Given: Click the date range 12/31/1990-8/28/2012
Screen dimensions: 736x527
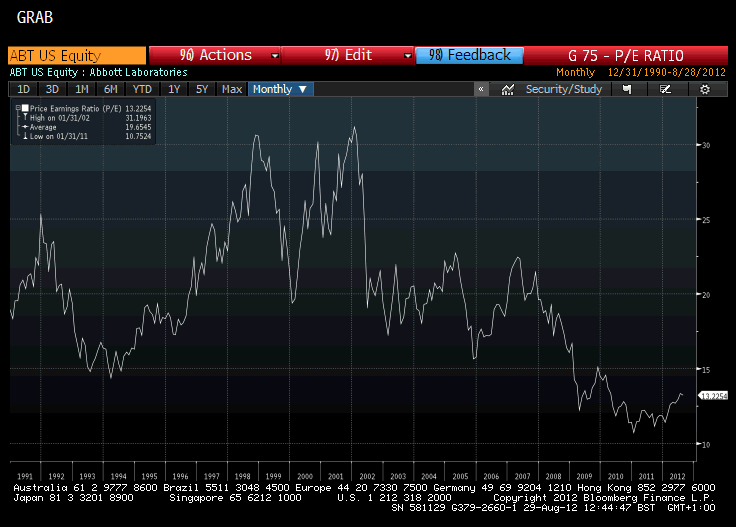Looking at the screenshot, I should coord(667,73).
